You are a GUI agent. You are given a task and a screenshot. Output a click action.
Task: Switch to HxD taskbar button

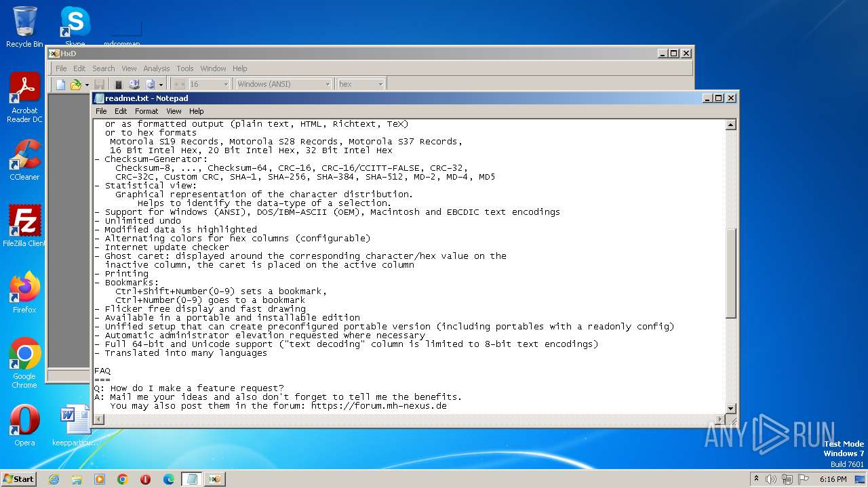pos(215,479)
